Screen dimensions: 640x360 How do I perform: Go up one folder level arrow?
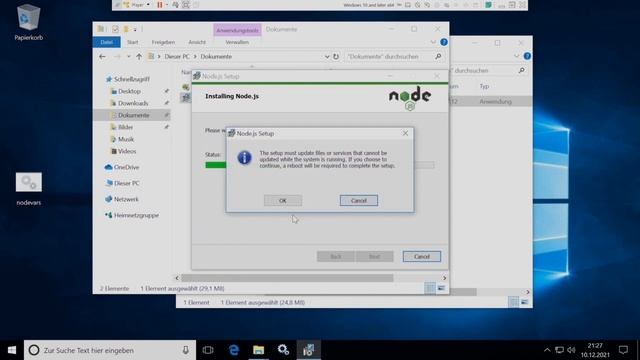(139, 56)
